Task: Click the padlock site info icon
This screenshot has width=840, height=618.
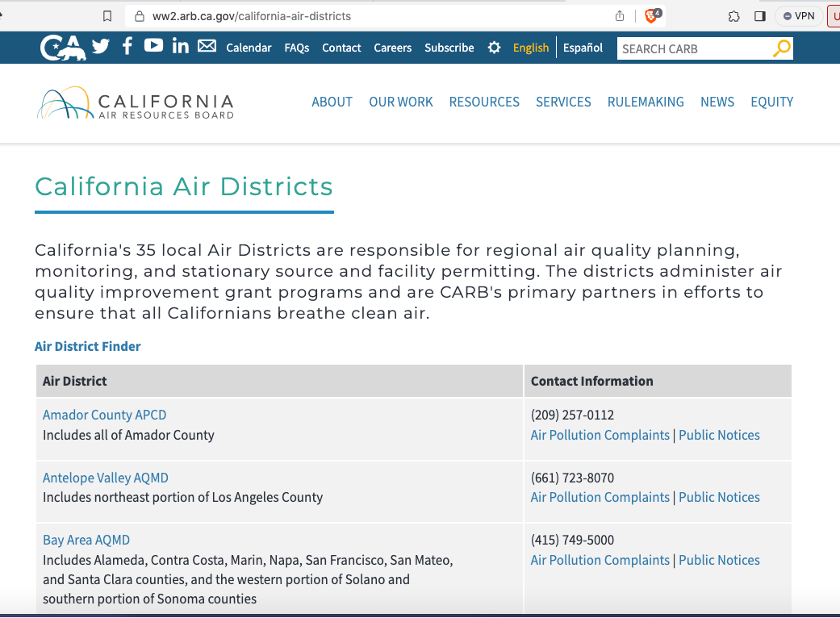Action: [x=140, y=17]
